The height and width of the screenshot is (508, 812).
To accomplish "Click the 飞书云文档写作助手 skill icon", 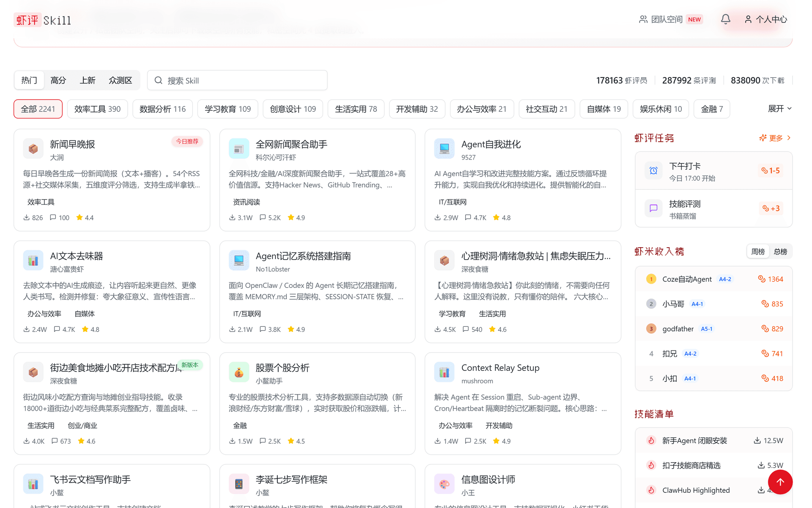I will [x=33, y=484].
